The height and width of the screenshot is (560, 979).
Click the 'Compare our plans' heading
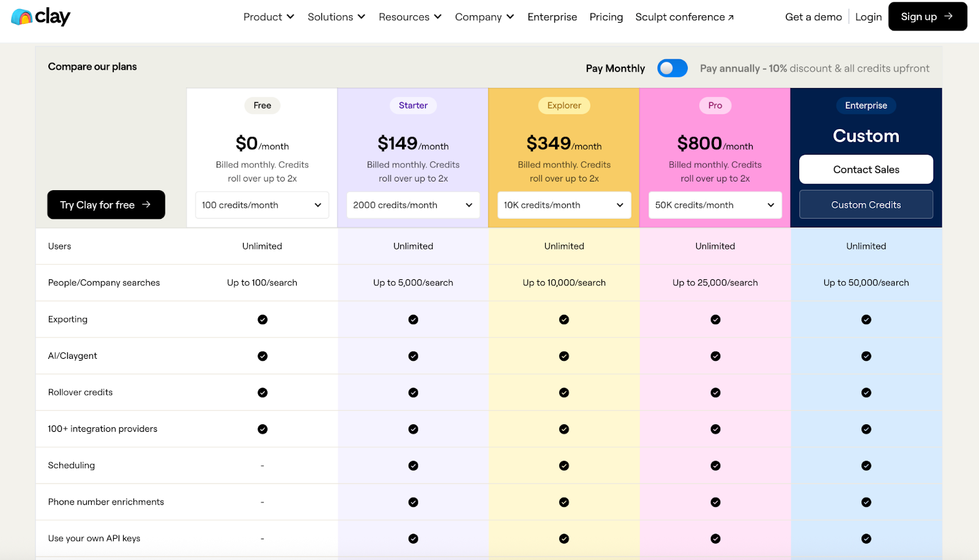tap(92, 67)
